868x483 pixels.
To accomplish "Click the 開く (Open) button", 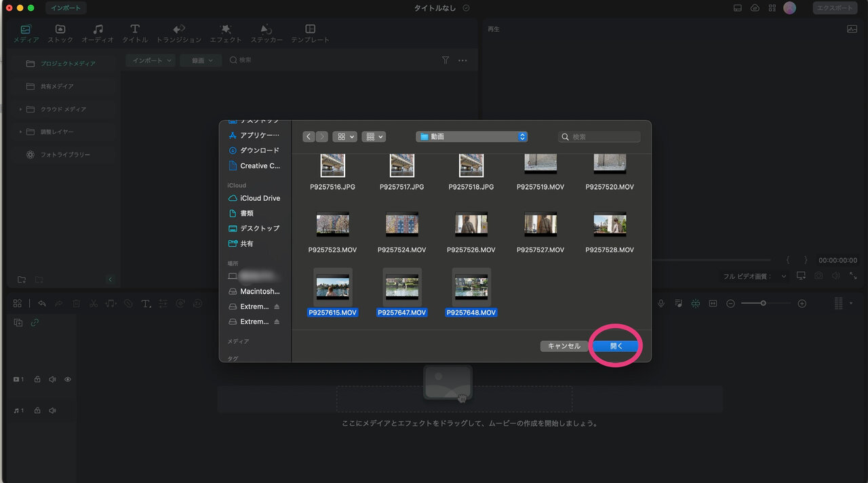I will point(616,346).
